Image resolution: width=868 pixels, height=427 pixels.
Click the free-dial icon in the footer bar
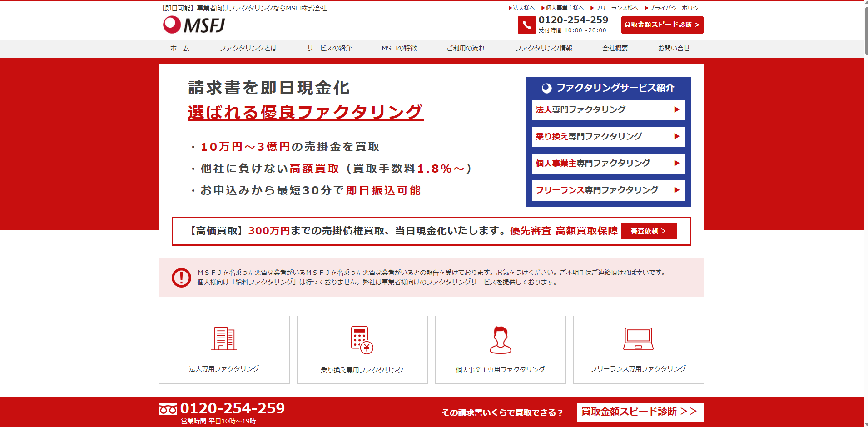click(x=168, y=410)
